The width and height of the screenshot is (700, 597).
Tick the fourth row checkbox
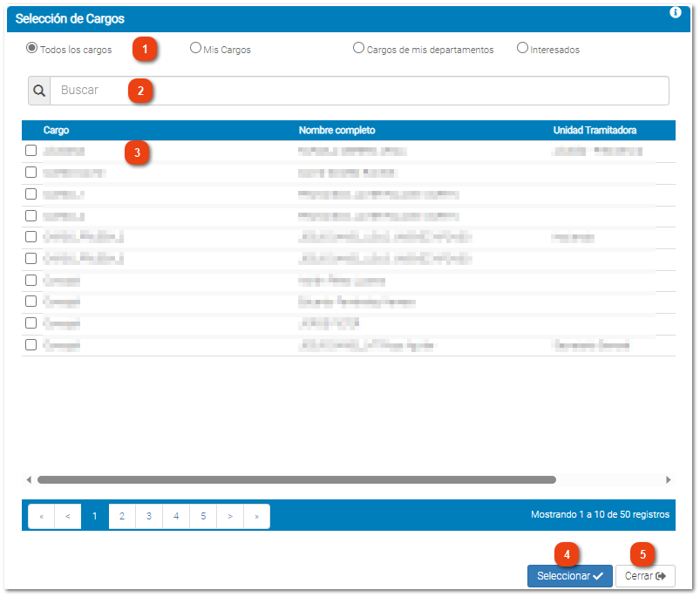point(31,216)
